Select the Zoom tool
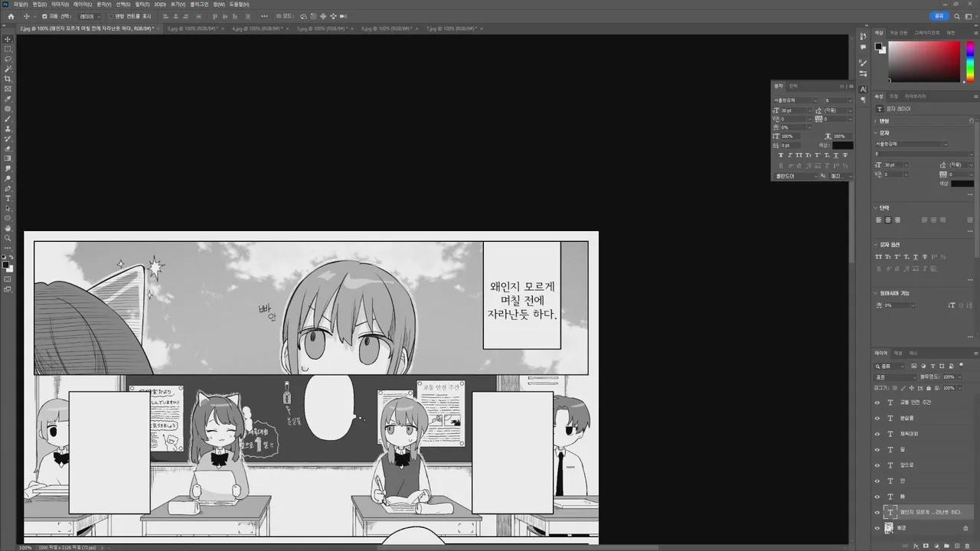Screen dimensions: 980x551 coord(8,238)
